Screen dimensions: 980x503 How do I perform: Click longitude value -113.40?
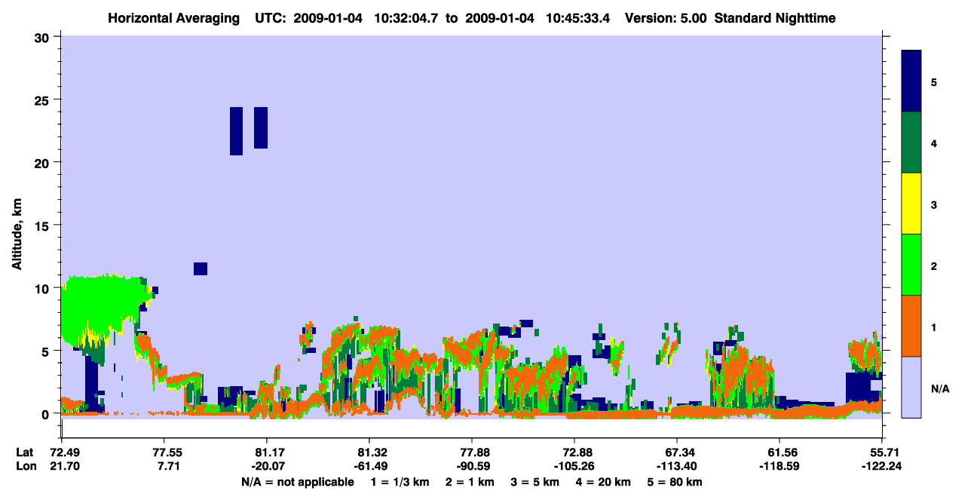[677, 466]
